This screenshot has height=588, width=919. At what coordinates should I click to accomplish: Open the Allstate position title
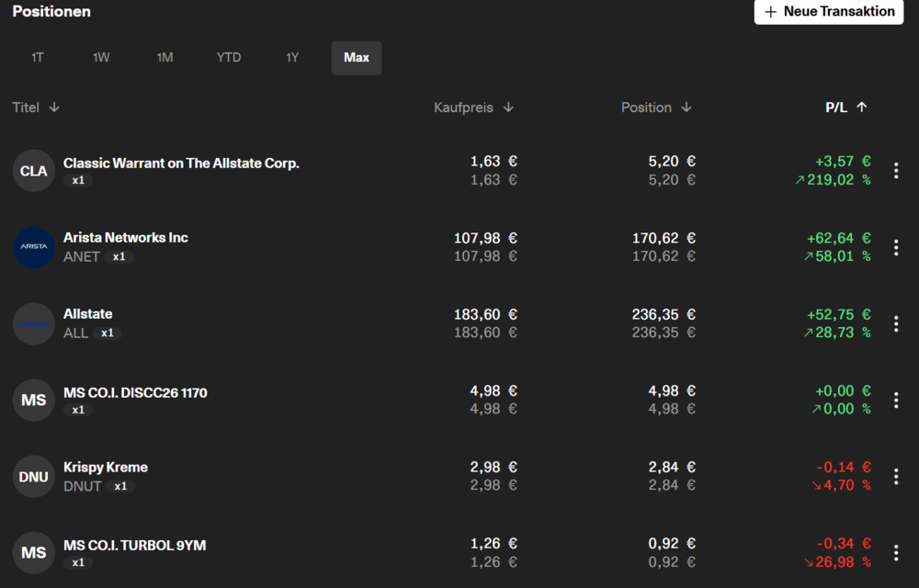[x=88, y=314]
